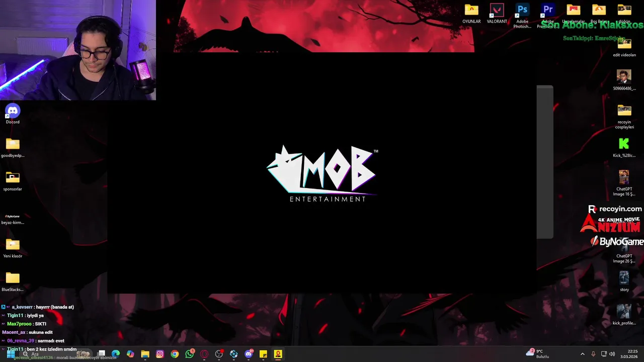
Task: Click the a_kevserr chat message
Action: (x=38, y=307)
